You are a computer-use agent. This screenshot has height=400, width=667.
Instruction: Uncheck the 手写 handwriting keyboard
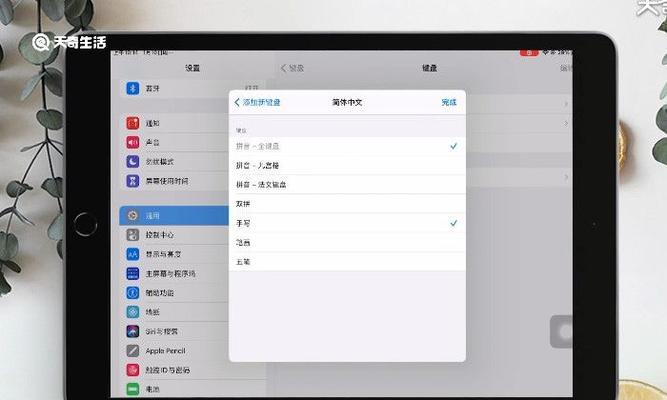pos(347,223)
